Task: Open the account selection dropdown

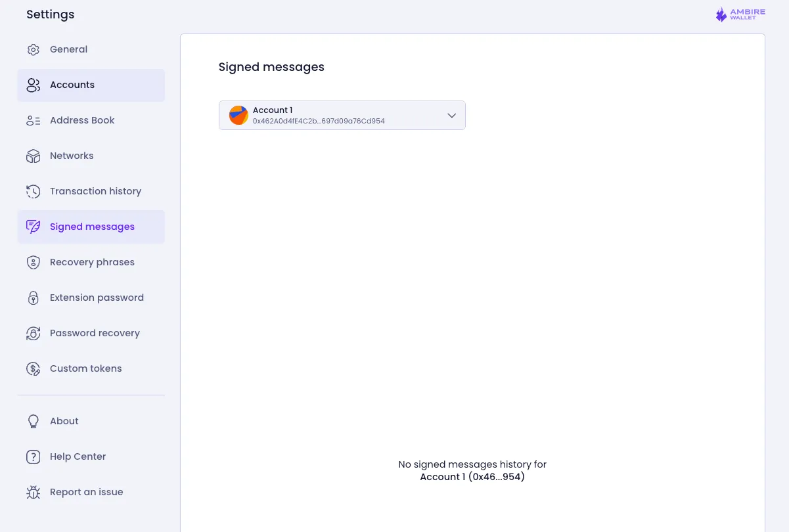Action: coord(342,115)
